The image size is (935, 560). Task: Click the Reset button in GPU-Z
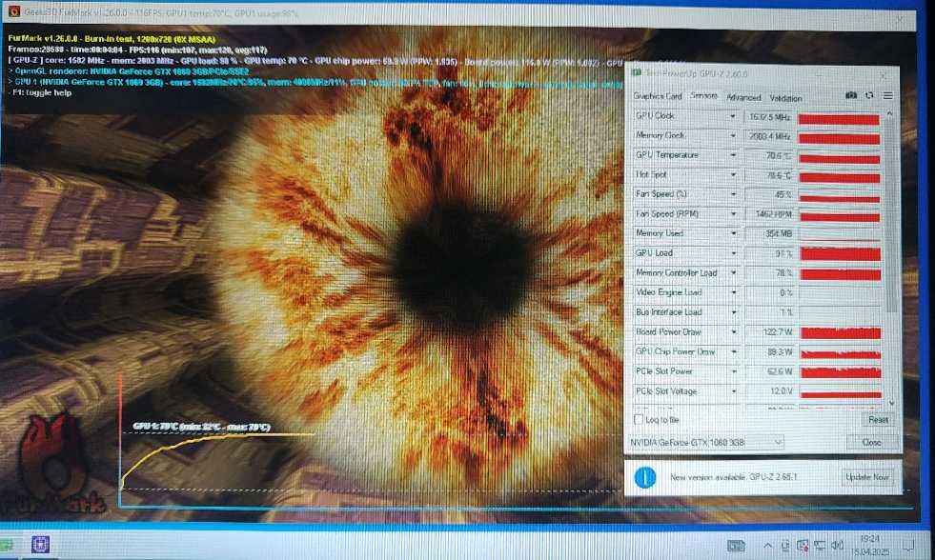tap(878, 420)
